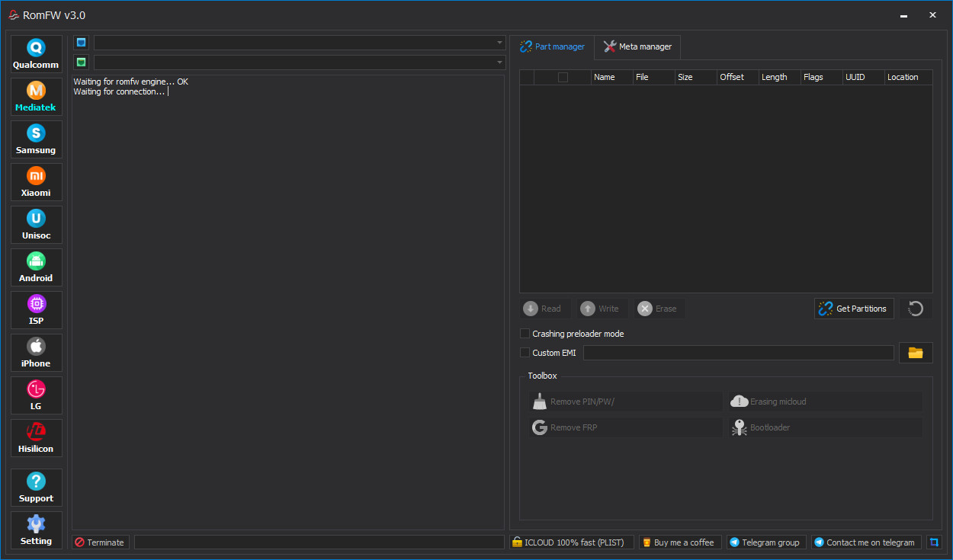The height and width of the screenshot is (560, 953).
Task: Click the Write partitions button
Action: pos(602,309)
